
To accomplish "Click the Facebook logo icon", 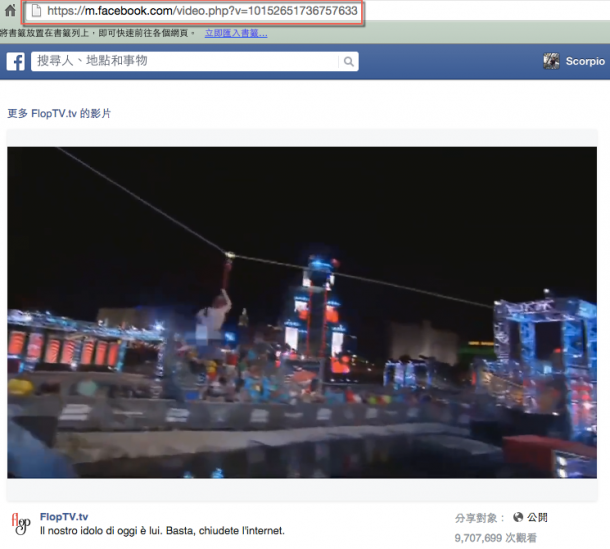I will [x=16, y=61].
